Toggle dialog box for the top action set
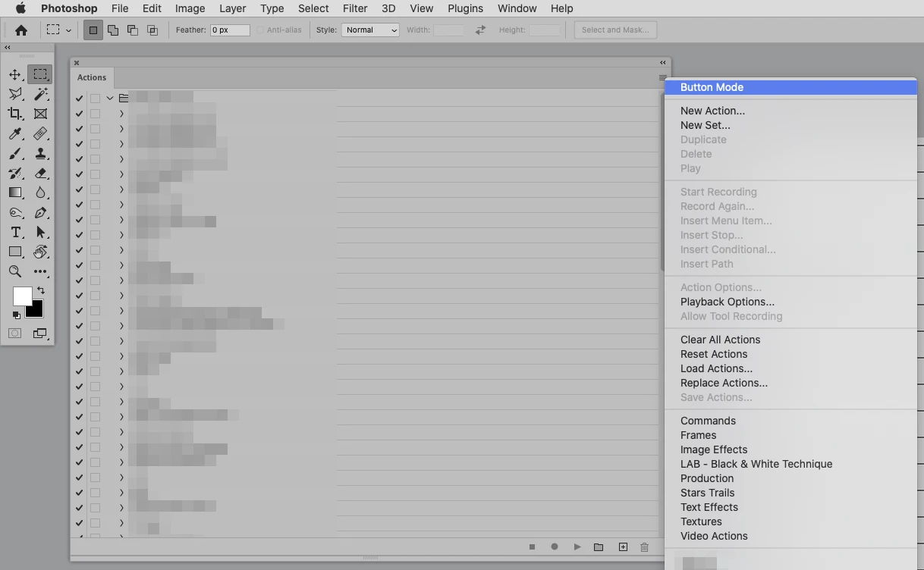This screenshot has height=570, width=924. pyautogui.click(x=95, y=99)
